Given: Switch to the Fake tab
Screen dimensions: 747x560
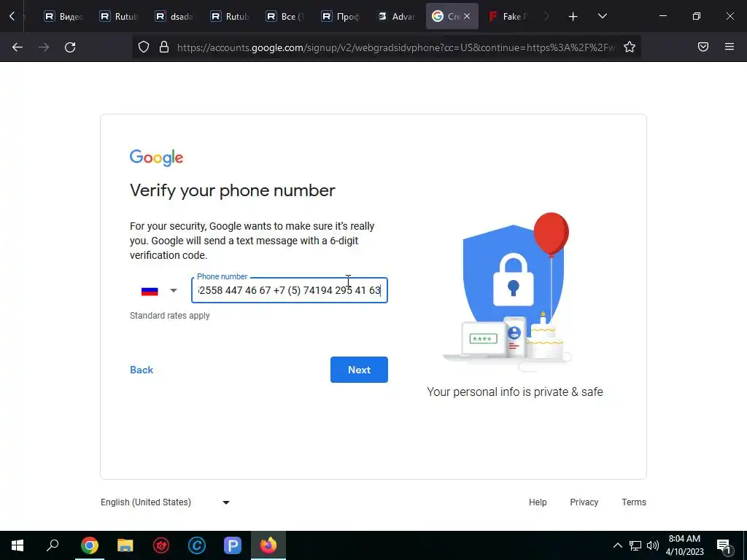Looking at the screenshot, I should pos(508,17).
